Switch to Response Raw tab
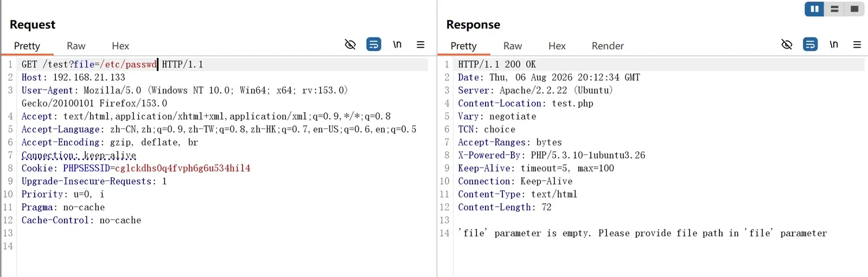 [513, 46]
